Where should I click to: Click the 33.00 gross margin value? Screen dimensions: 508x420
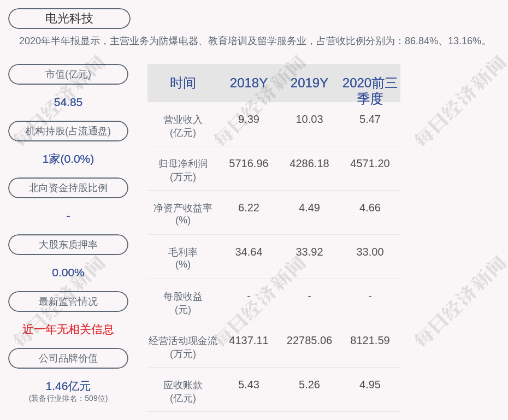point(370,252)
